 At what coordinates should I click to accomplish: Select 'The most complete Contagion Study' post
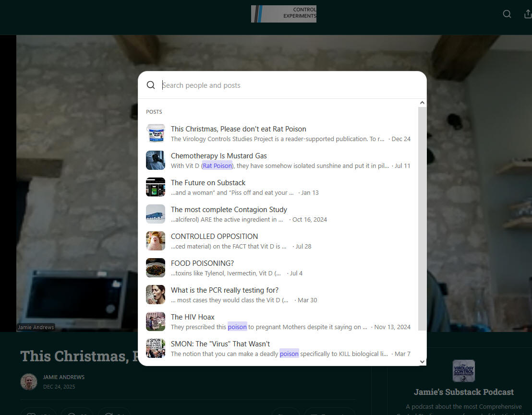coord(229,210)
